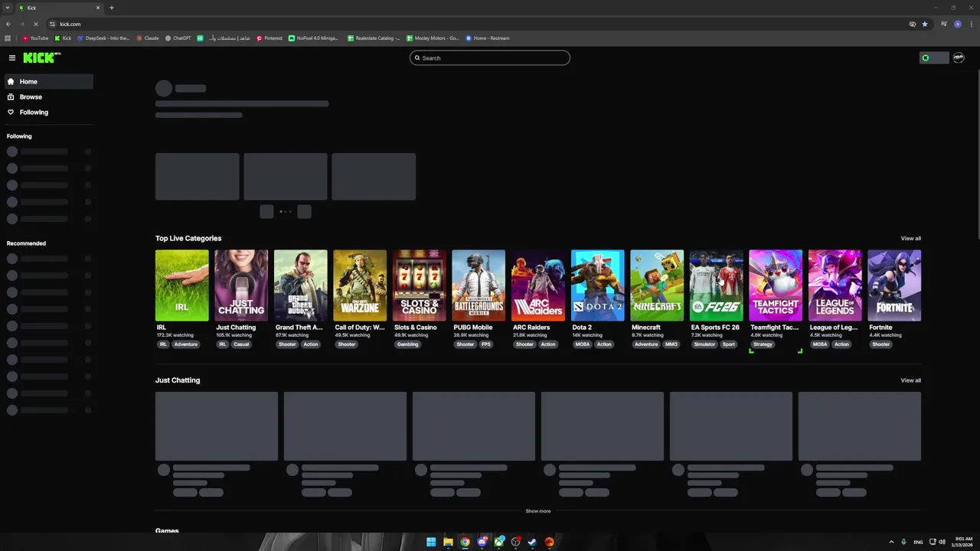
Task: Show more Just Chatting streams
Action: click(x=537, y=510)
